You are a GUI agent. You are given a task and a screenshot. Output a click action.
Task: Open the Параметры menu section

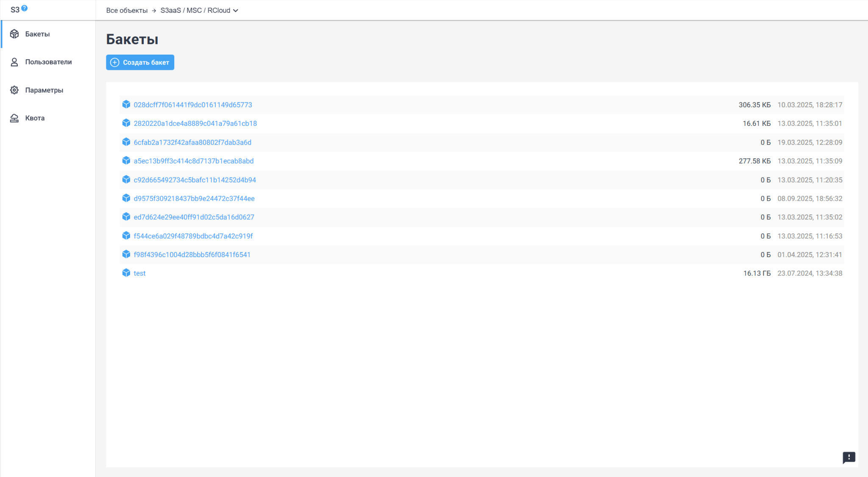[44, 90]
